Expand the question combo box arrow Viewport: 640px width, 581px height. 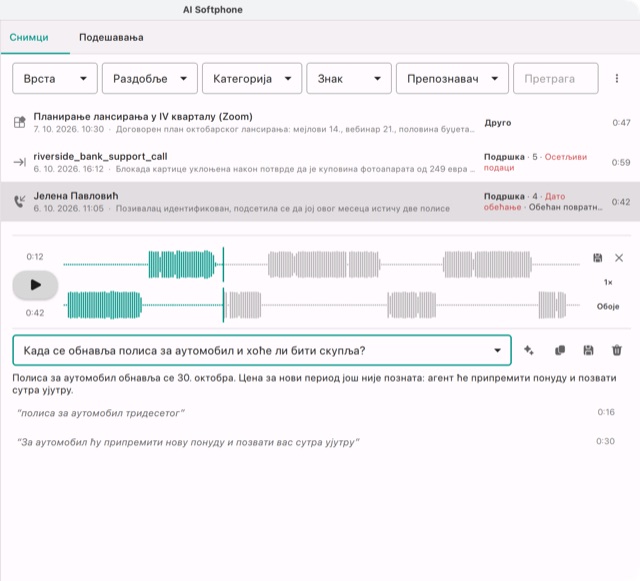point(497,350)
